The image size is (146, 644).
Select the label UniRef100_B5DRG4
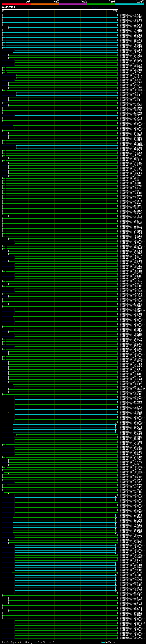click(x=131, y=251)
